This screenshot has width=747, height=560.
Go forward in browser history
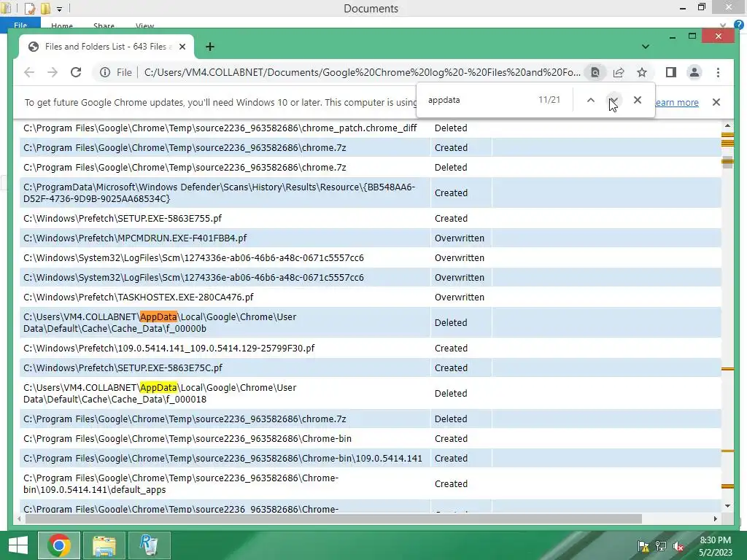coord(53,72)
